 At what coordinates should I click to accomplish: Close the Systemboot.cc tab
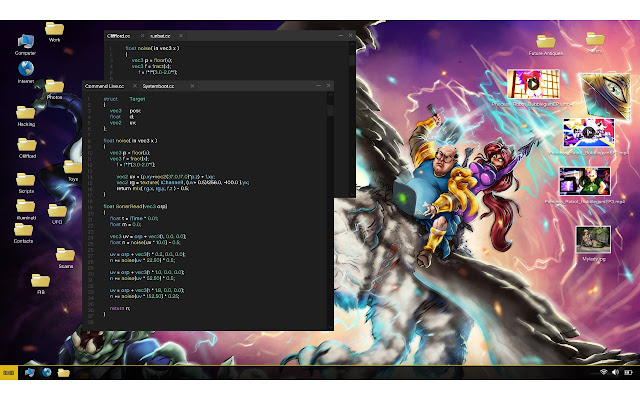click(x=192, y=86)
